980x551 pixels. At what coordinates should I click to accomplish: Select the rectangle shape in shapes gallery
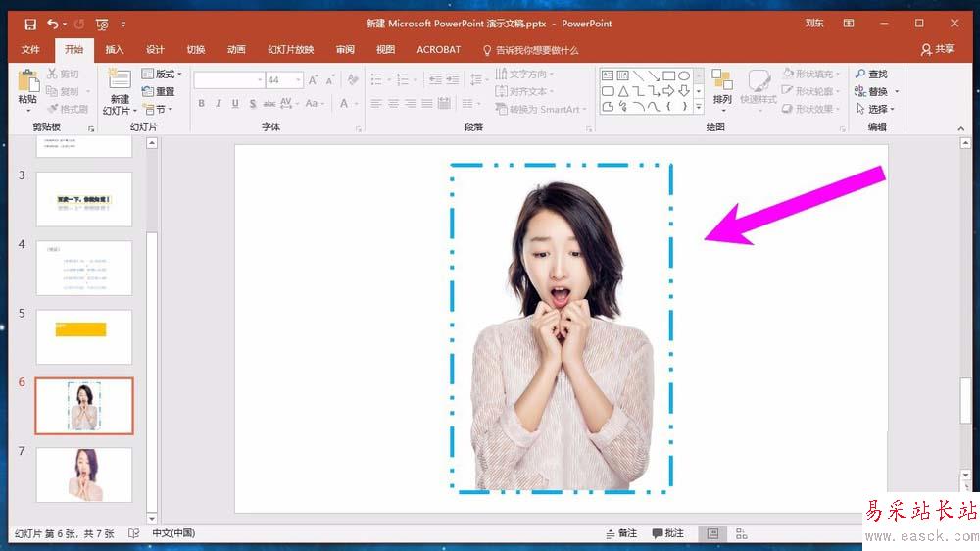668,75
